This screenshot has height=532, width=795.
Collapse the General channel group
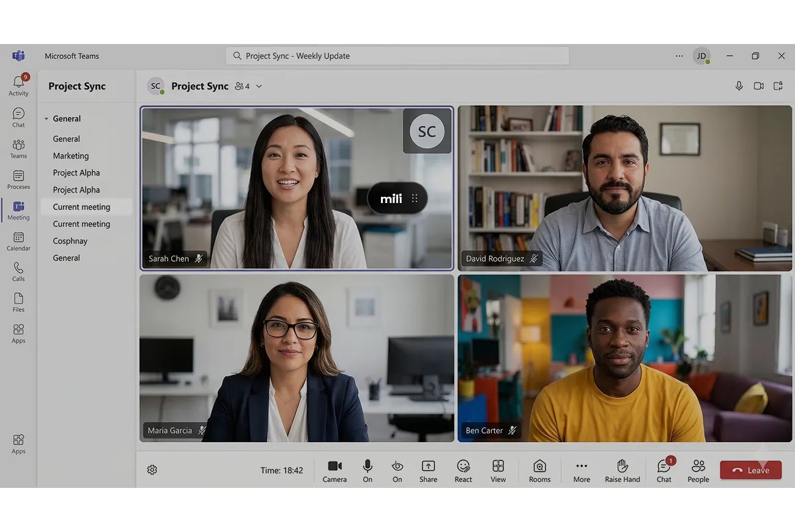46,119
